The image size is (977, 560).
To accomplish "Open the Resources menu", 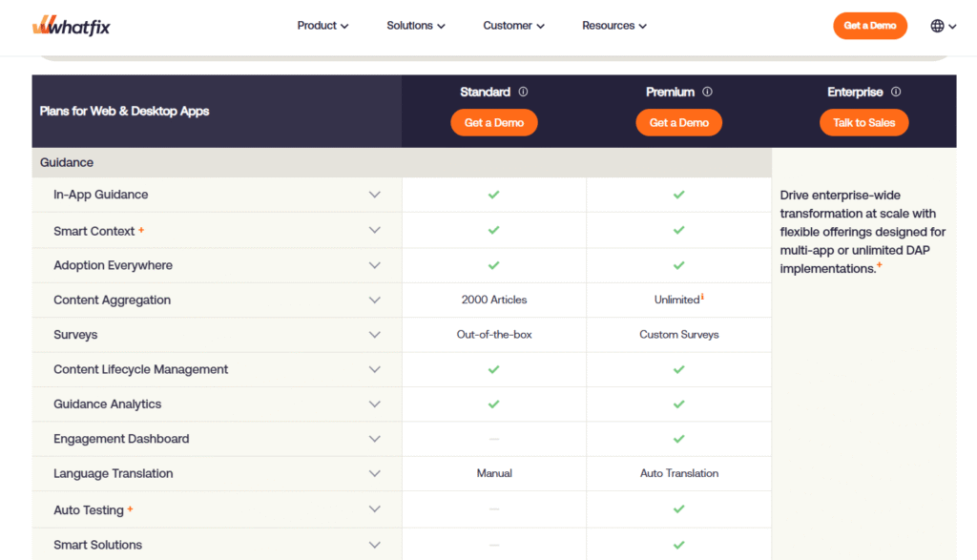I will (613, 26).
